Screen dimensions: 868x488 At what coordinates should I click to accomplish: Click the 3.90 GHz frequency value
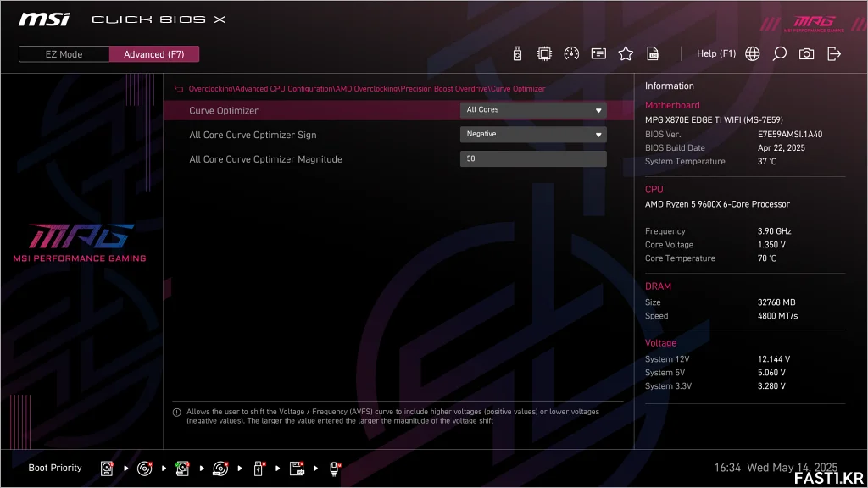tap(775, 231)
